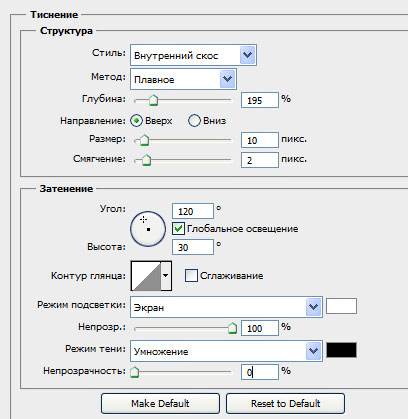Open Режим подсветки dropdown (Экран)

(226, 307)
